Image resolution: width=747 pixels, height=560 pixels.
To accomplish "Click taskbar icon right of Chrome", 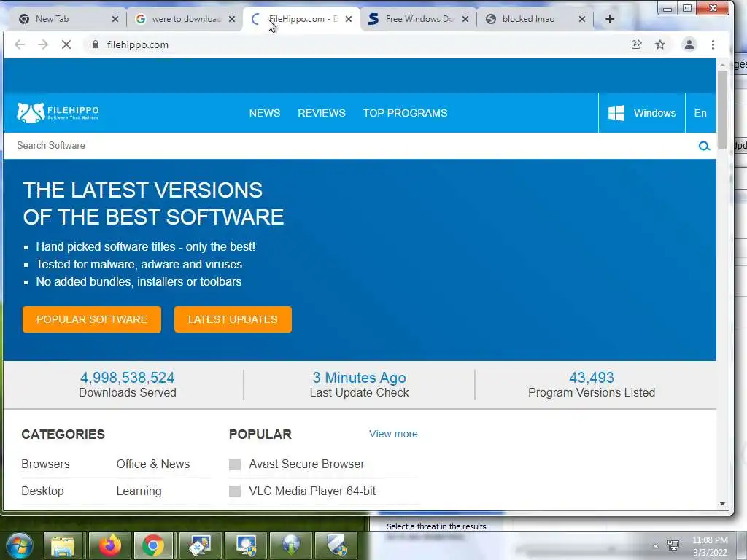I will [200, 545].
